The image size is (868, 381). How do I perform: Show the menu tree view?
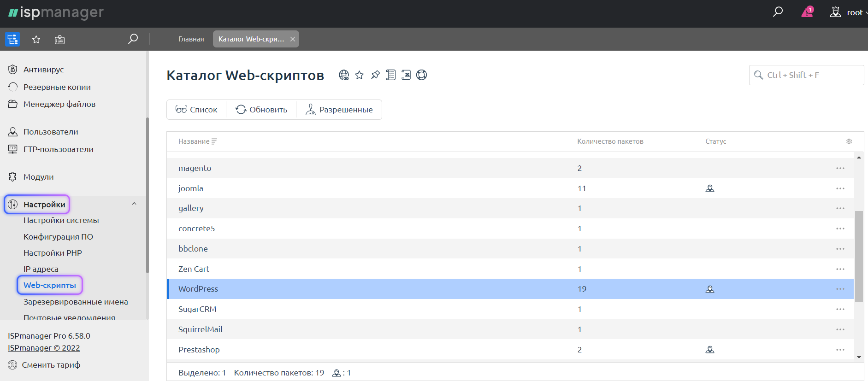[12, 39]
